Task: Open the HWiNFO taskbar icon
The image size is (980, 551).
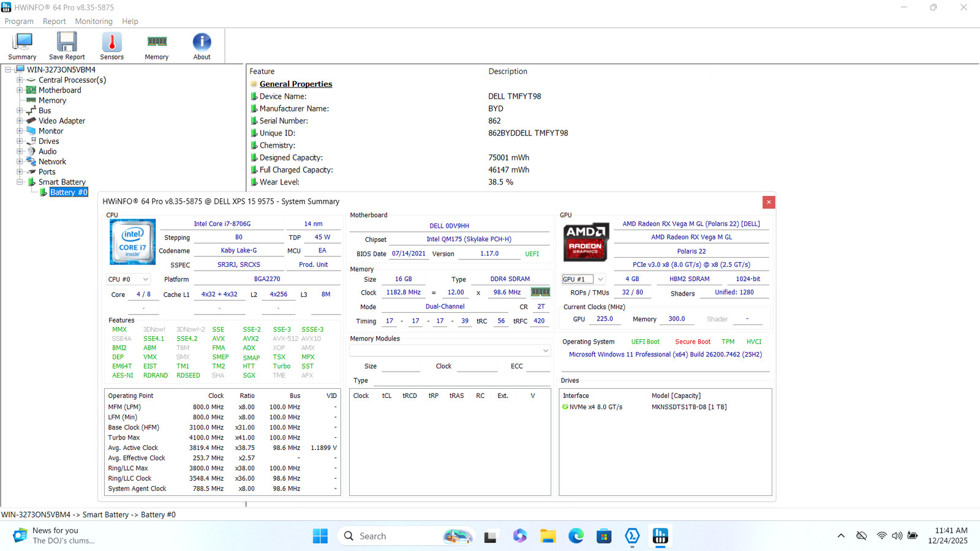Action: point(660,536)
